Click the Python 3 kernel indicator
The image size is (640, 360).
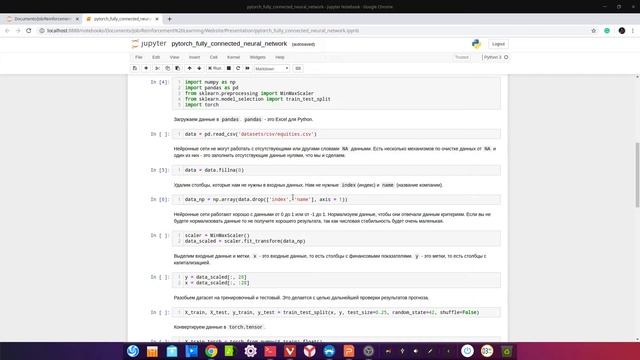pyautogui.click(x=496, y=57)
